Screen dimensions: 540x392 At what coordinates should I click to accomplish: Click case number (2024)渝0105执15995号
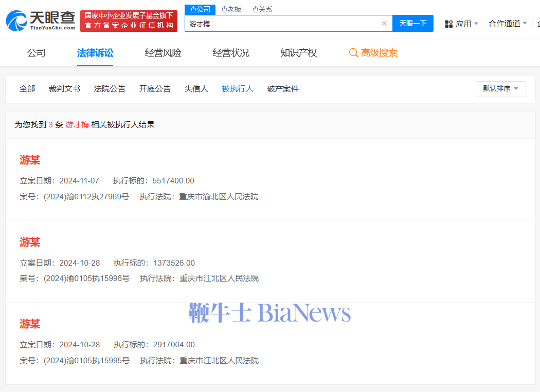[x=86, y=360]
